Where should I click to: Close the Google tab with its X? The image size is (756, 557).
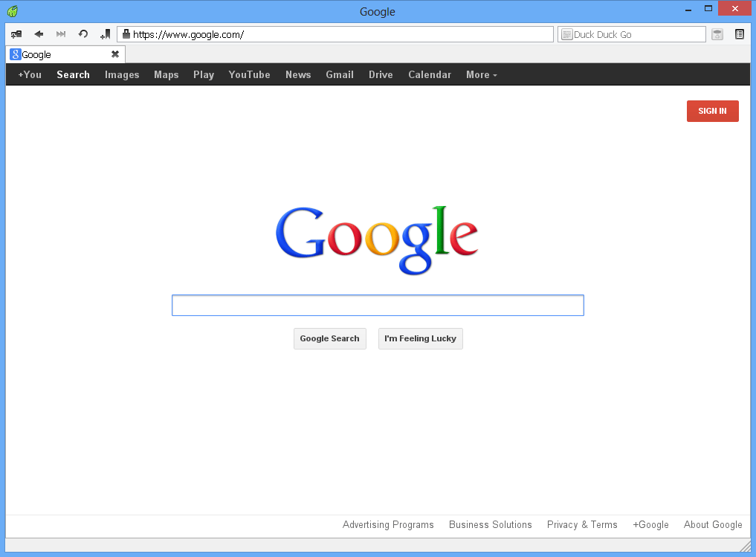pos(115,54)
